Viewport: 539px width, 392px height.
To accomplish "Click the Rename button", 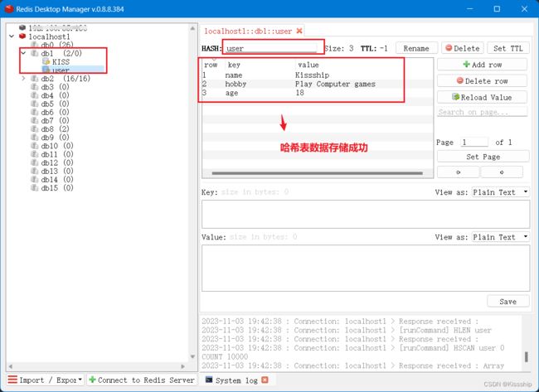I will 416,48.
